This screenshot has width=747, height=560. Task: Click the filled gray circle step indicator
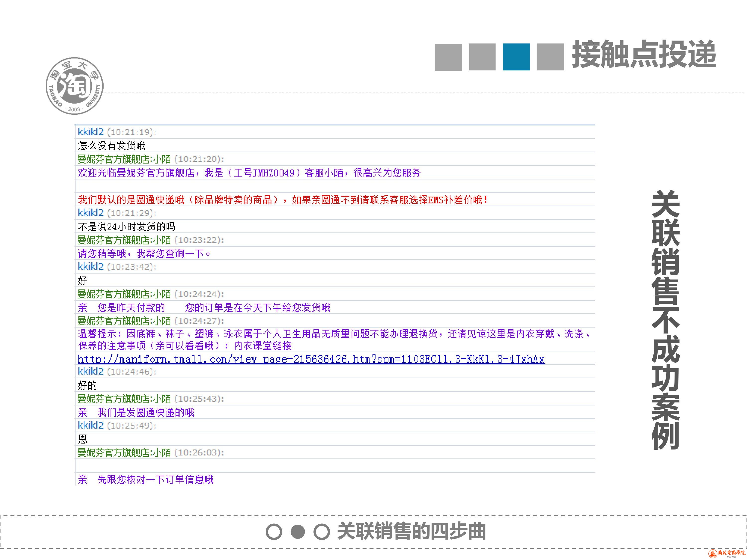(298, 532)
